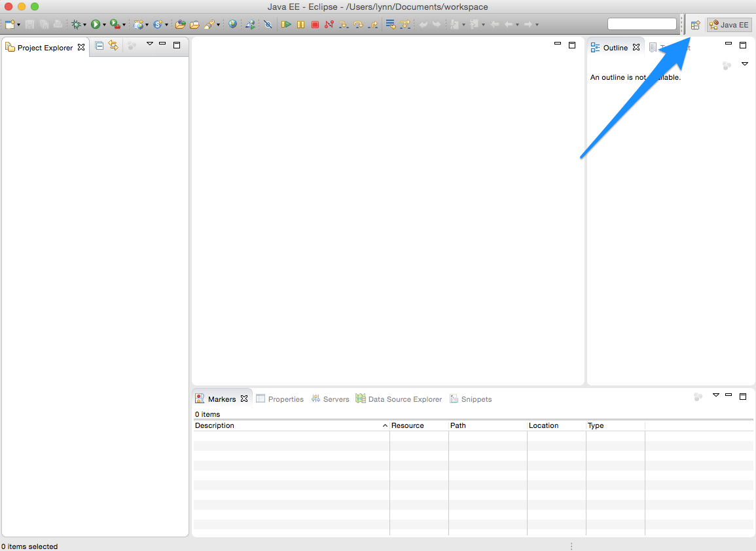Click the Resource column header

click(419, 425)
